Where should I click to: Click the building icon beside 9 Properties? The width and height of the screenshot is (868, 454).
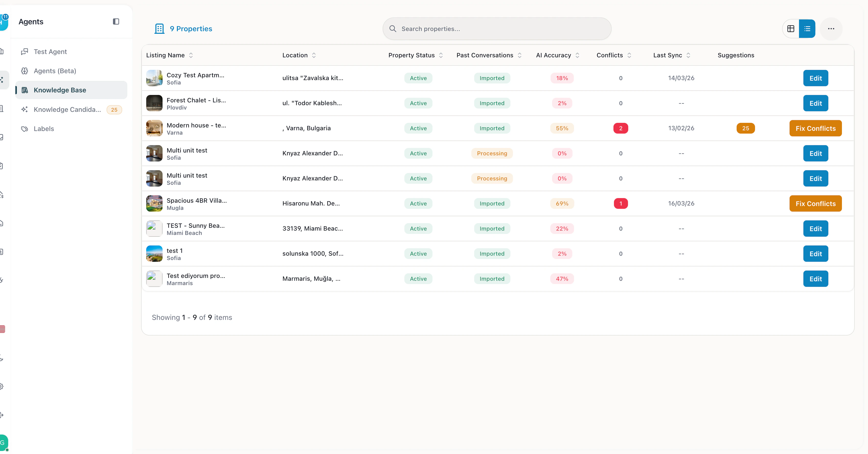pos(159,29)
